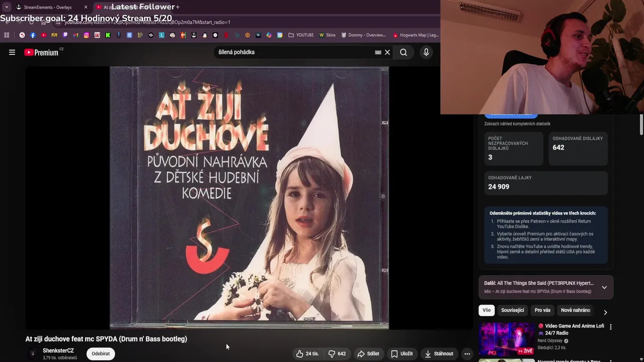Click the Video Game And Anime Lofi title
644x362 pixels.
(x=571, y=329)
